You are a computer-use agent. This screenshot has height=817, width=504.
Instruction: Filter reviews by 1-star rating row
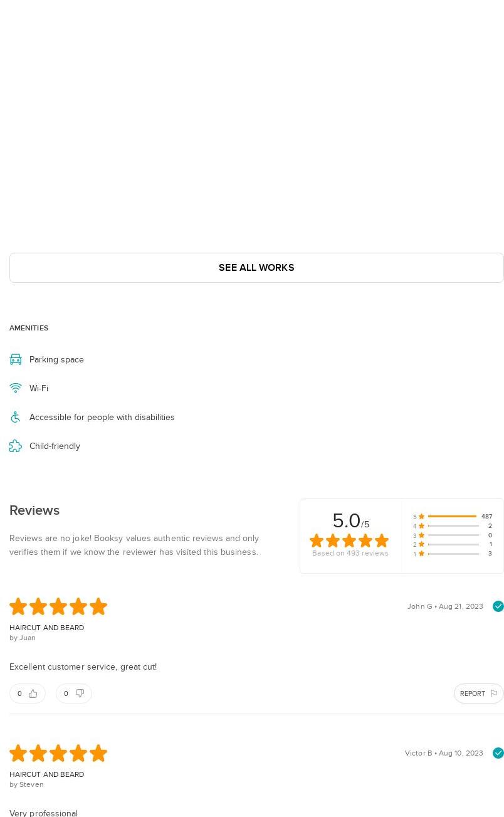[x=453, y=554]
